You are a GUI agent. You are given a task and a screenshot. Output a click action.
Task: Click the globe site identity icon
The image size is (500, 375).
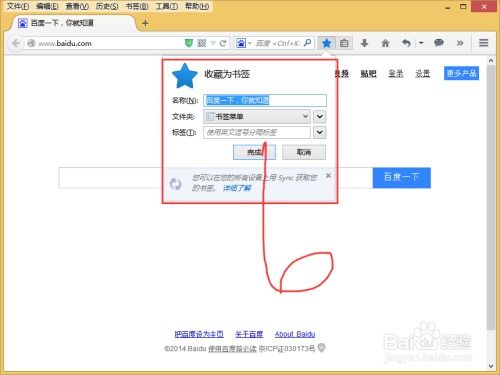(31, 43)
